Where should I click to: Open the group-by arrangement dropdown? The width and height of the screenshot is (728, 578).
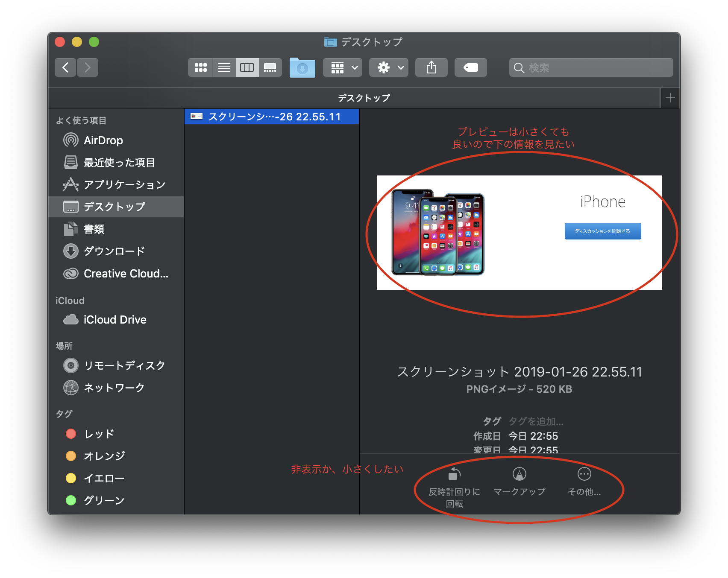tap(343, 67)
